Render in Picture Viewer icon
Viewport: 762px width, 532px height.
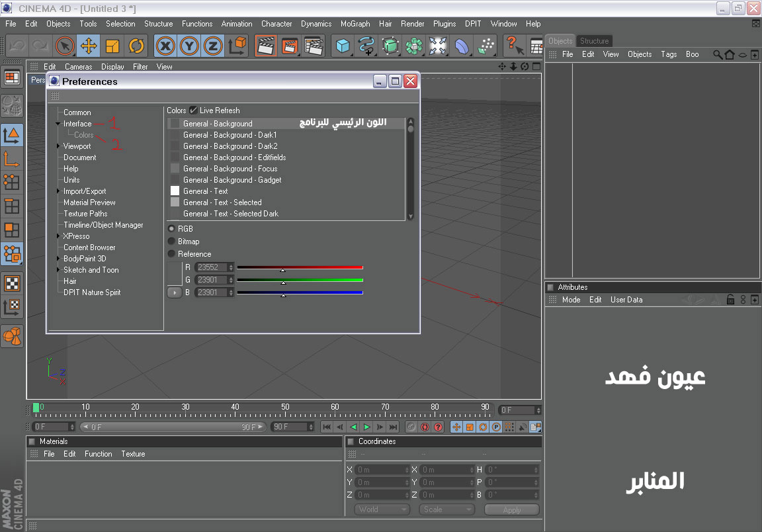(290, 46)
